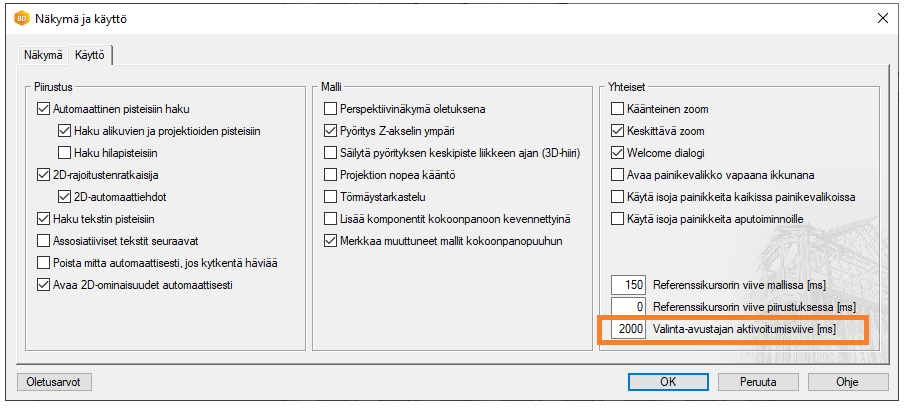905x410 pixels.
Task: Click the Peruuta button
Action: tap(758, 382)
